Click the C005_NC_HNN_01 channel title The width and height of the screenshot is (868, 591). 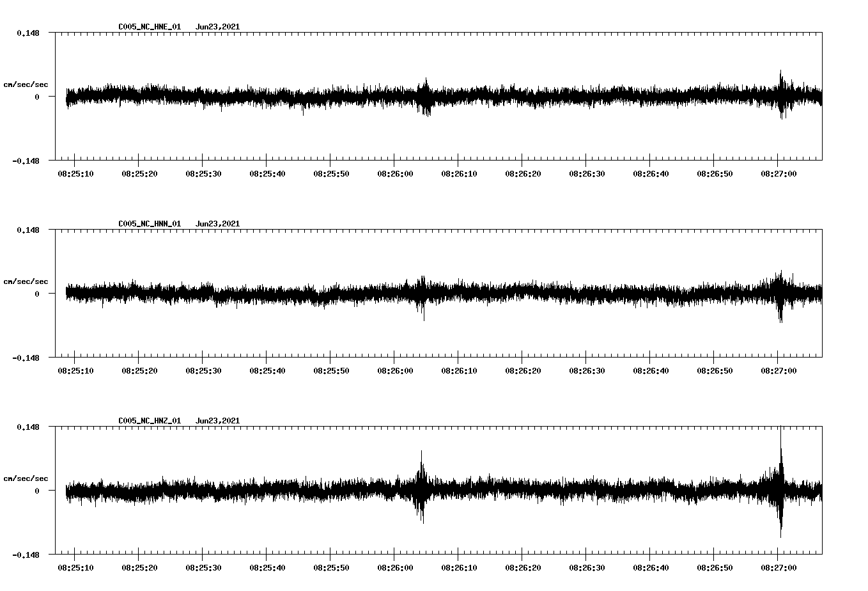pos(150,224)
